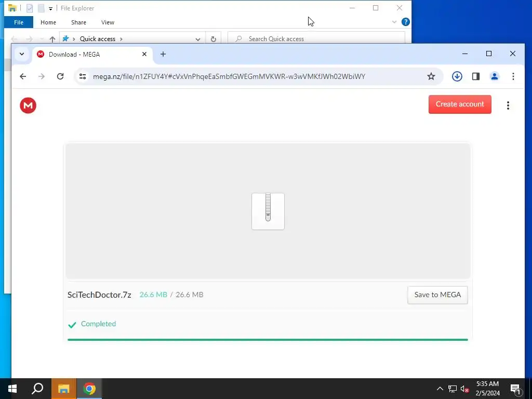532x399 pixels.
Task: Open File Explorer address history dropdown
Action: click(198, 39)
